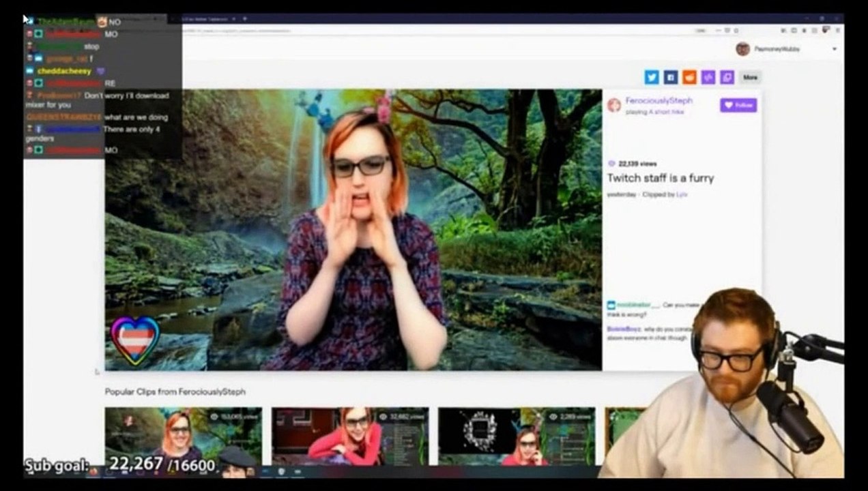Click the 'BobbleBoyz' chat username in clip chat
The width and height of the screenshot is (868, 491).
[x=624, y=329]
